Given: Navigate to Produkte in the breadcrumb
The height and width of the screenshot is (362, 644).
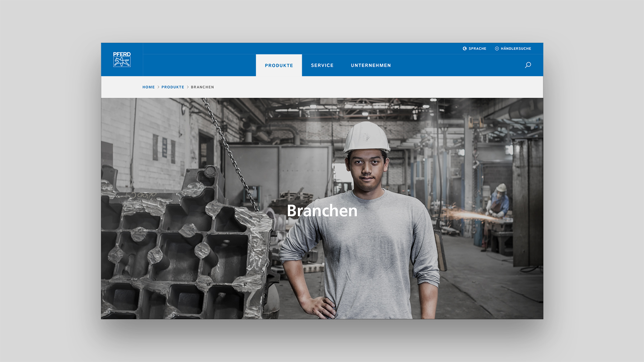Looking at the screenshot, I should 173,87.
